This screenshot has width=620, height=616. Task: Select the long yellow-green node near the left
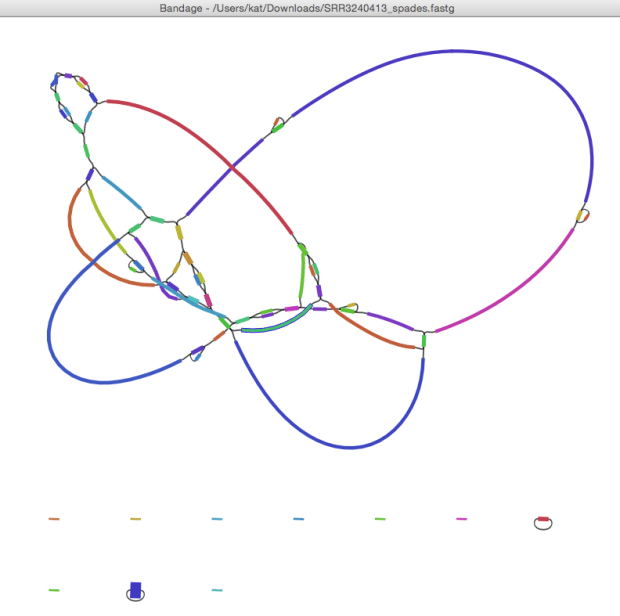point(105,221)
